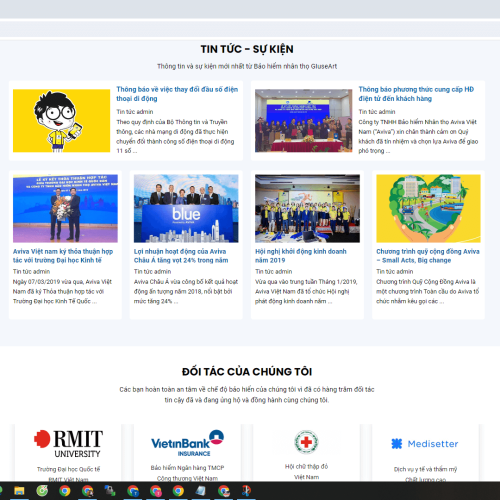This screenshot has width=500, height=500.
Task: Click 'Tin tức admin' under the Aviva Châu Á article
Action: pos(152,272)
